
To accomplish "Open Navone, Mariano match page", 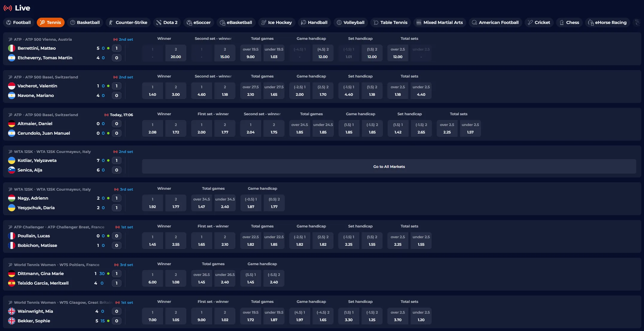I will (x=36, y=95).
